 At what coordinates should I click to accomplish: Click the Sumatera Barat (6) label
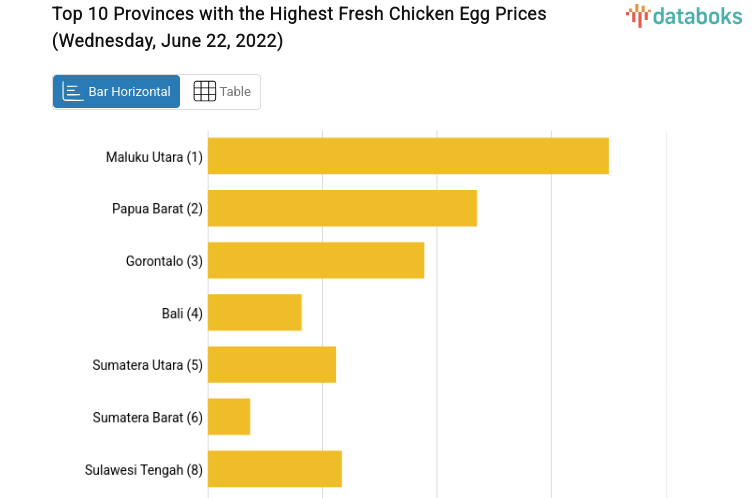147,417
